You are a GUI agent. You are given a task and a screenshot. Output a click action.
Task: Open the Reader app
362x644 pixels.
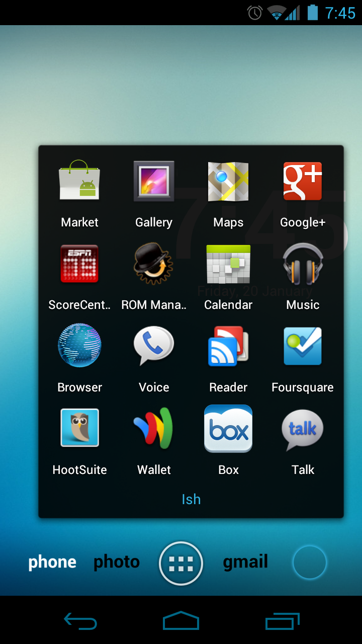228,346
